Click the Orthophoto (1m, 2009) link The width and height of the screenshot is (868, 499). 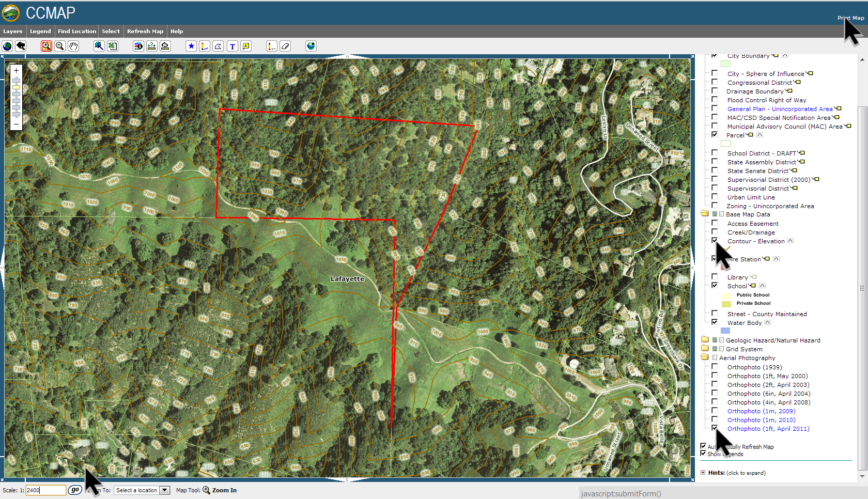coord(761,411)
